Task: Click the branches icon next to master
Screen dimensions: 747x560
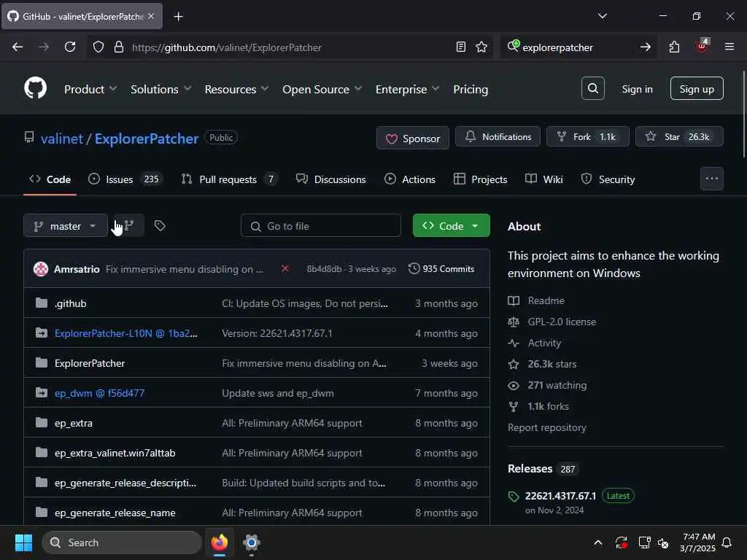Action: (128, 225)
